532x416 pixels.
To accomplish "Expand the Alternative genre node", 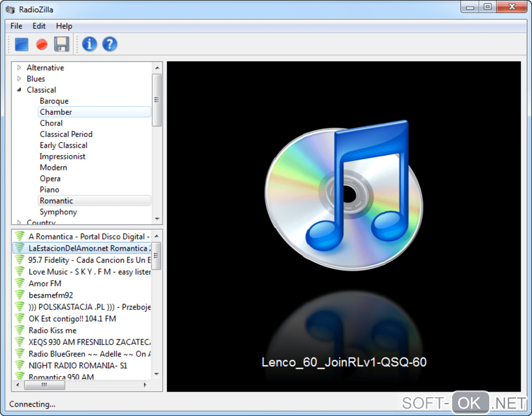I will click(x=19, y=67).
